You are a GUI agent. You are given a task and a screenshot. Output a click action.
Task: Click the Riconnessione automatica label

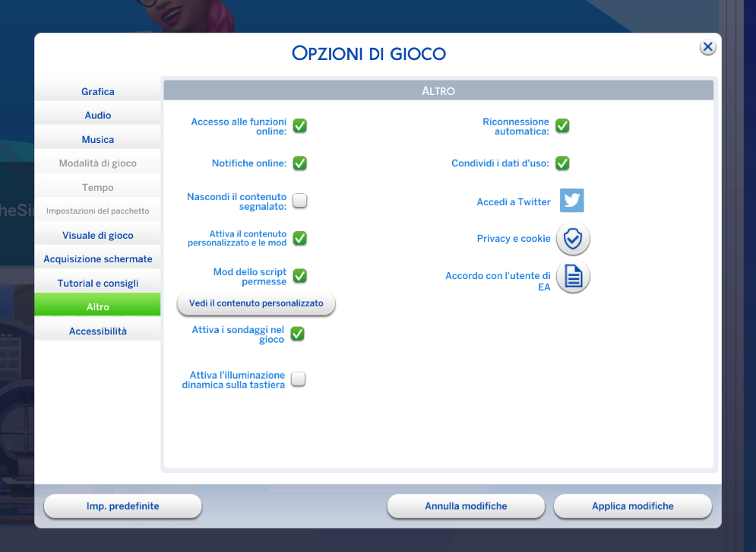click(x=516, y=126)
